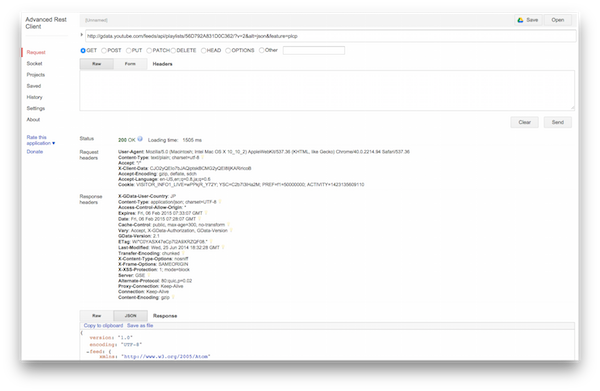Click the request URL input field

[x=331, y=36]
